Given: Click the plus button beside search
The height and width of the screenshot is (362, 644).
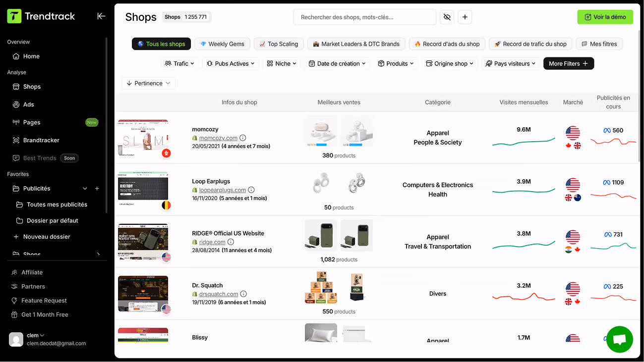Looking at the screenshot, I should pos(465,17).
